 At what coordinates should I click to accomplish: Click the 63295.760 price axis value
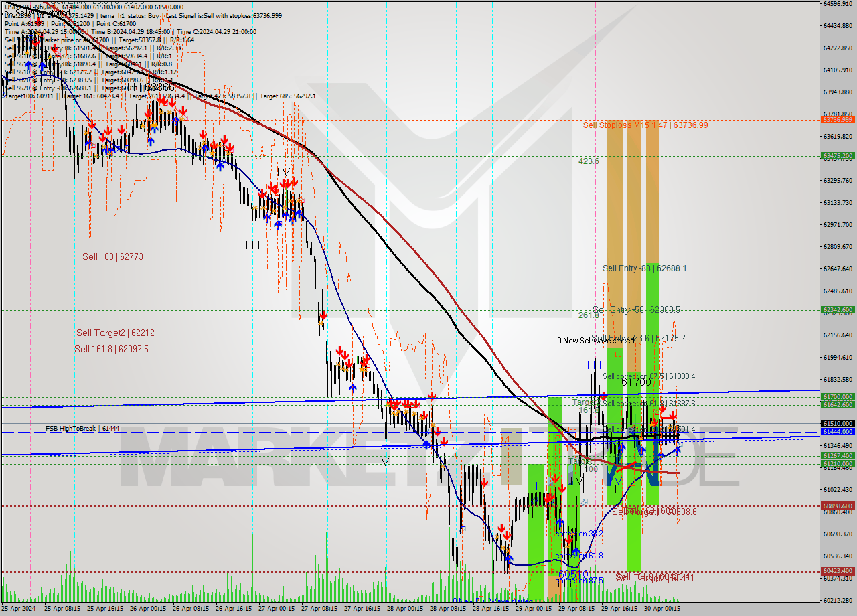838,180
